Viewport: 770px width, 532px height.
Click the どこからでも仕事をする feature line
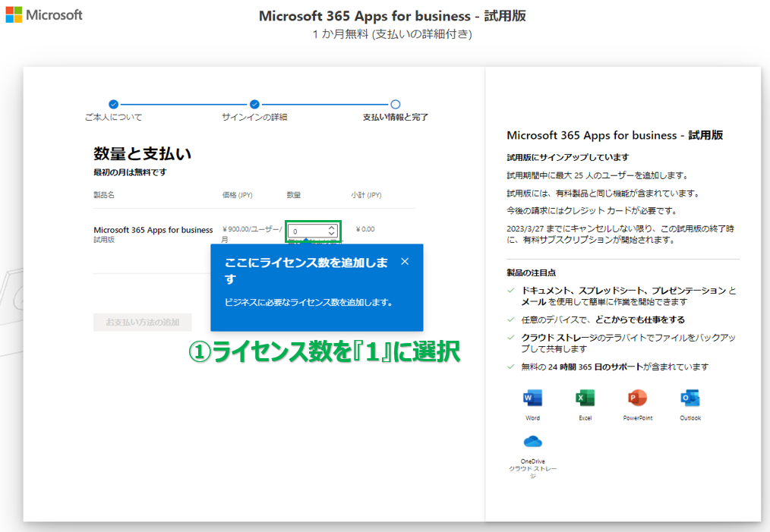point(603,320)
